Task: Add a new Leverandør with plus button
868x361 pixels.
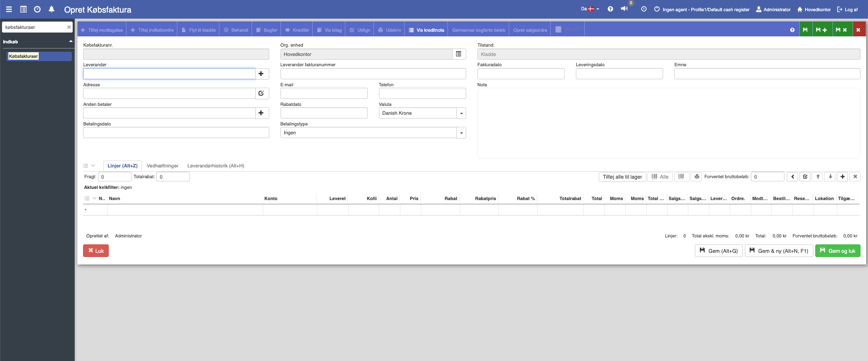Action: point(261,74)
